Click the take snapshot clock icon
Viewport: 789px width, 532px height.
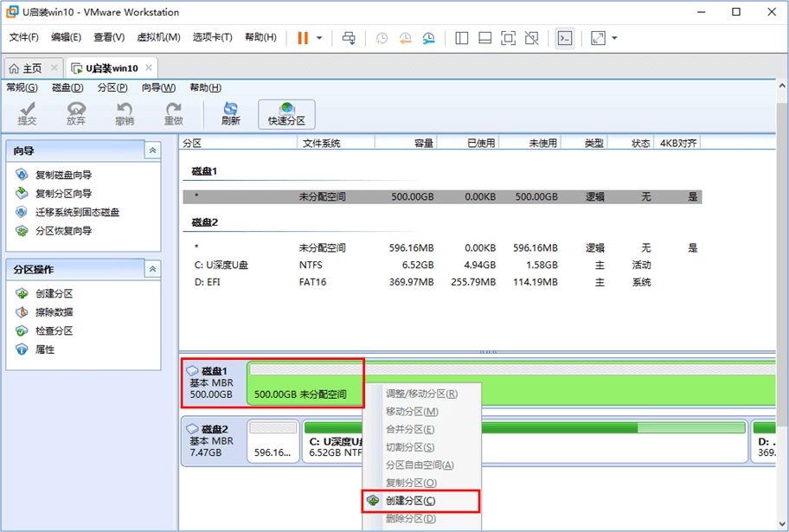point(382,38)
